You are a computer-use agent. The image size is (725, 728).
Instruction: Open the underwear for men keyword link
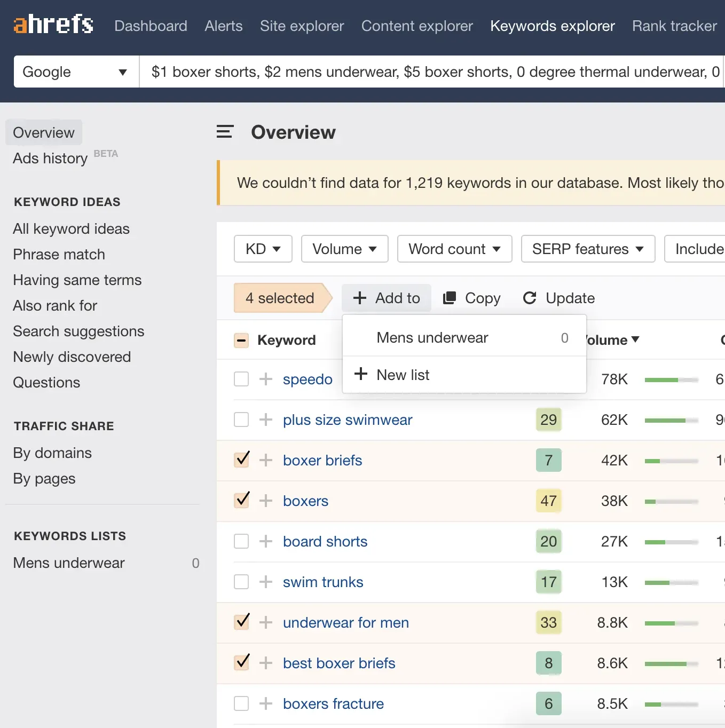click(345, 623)
